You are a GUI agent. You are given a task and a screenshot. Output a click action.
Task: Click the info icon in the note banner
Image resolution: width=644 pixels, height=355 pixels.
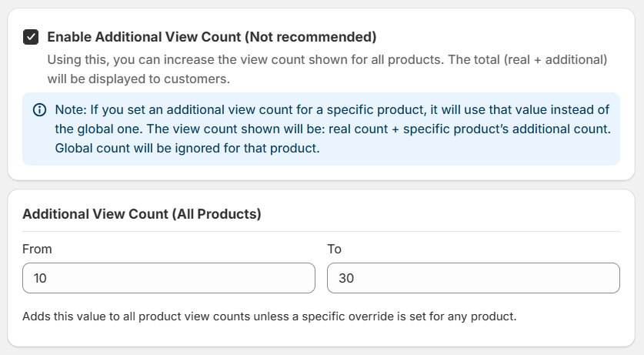pyautogui.click(x=39, y=110)
